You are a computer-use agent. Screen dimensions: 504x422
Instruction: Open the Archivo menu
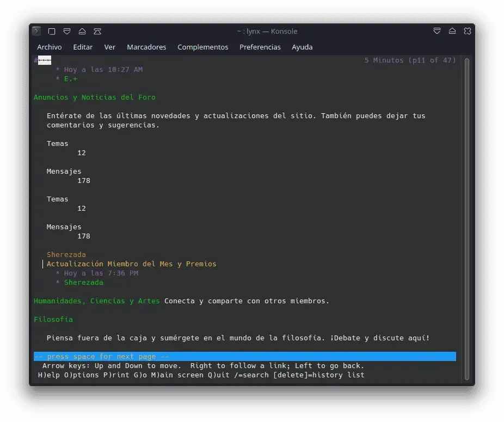(49, 47)
